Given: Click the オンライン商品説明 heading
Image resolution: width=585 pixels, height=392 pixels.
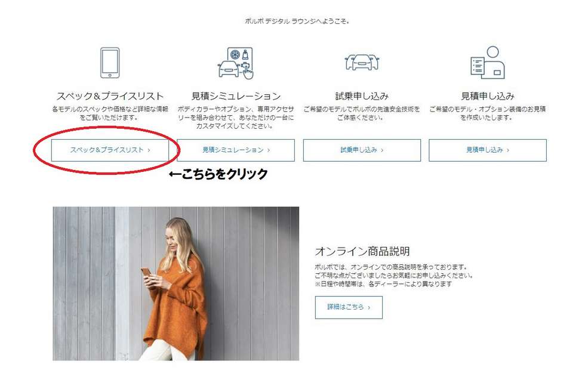Looking at the screenshot, I should coord(362,251).
